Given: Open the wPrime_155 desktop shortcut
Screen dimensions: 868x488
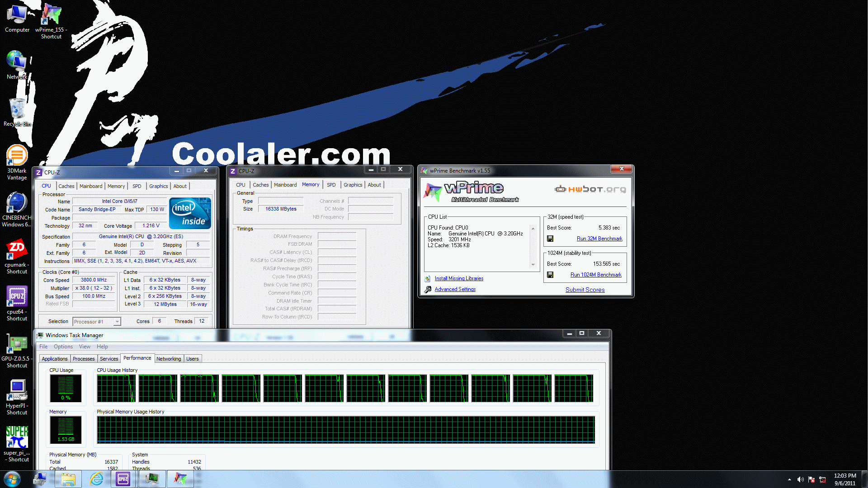Looking at the screenshot, I should coord(51,20).
